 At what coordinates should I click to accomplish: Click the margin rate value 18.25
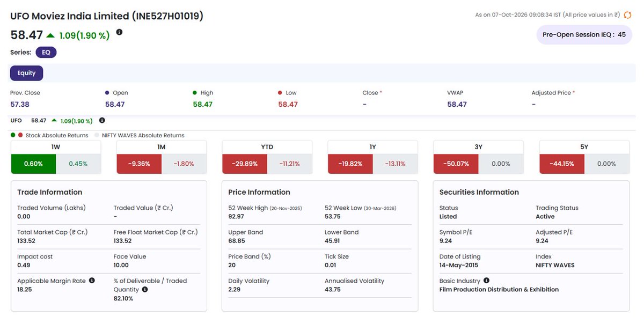[x=25, y=290]
